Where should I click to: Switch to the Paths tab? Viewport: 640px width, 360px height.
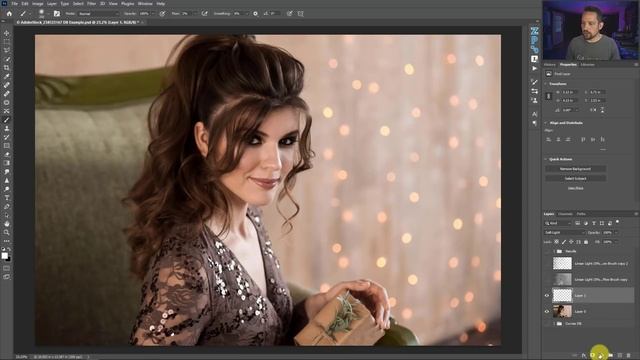pos(581,214)
